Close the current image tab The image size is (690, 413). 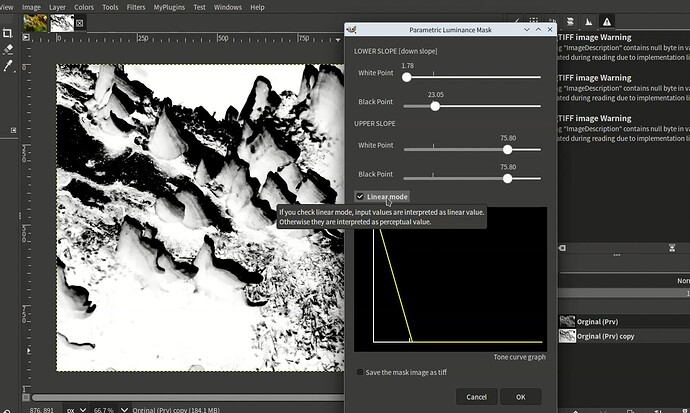pyautogui.click(x=80, y=23)
